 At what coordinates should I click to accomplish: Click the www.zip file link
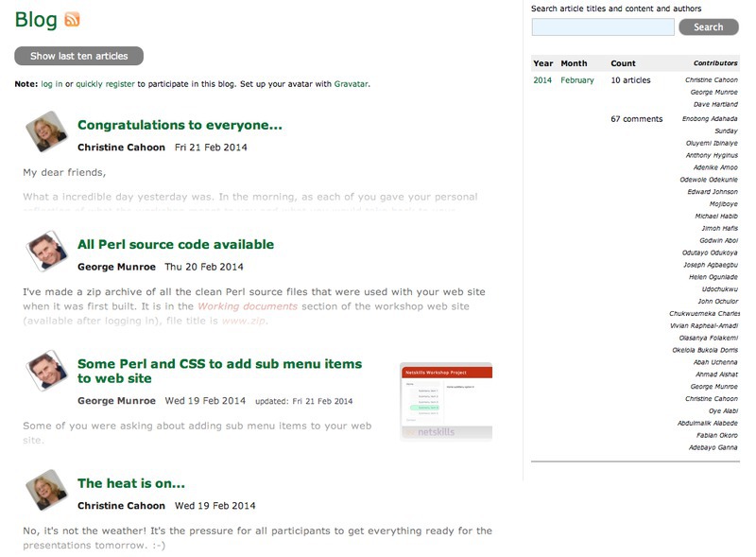coord(244,321)
